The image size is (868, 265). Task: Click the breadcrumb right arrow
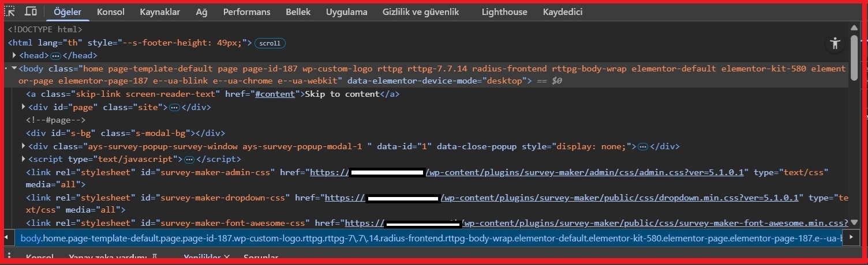pos(851,238)
